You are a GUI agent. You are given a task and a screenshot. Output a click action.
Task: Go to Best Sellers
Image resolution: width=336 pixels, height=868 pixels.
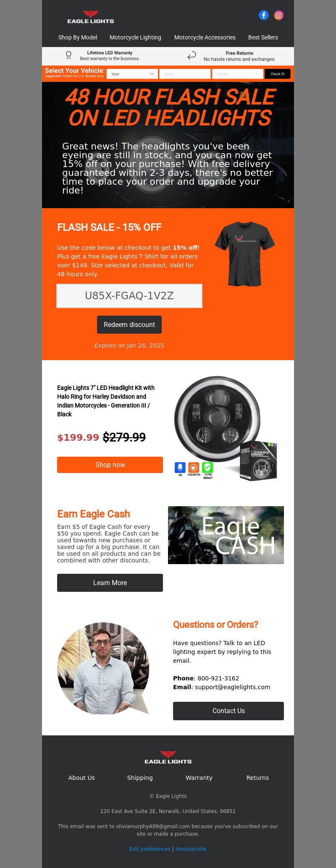(263, 37)
